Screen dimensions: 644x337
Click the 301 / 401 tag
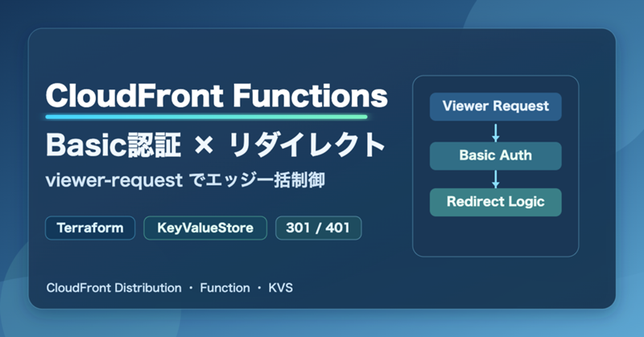(318, 228)
